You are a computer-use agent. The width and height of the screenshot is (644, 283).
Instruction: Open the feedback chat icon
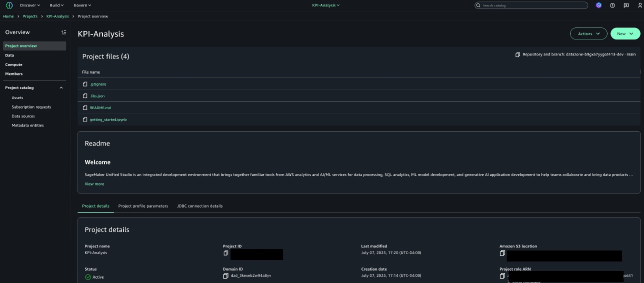(x=626, y=5)
